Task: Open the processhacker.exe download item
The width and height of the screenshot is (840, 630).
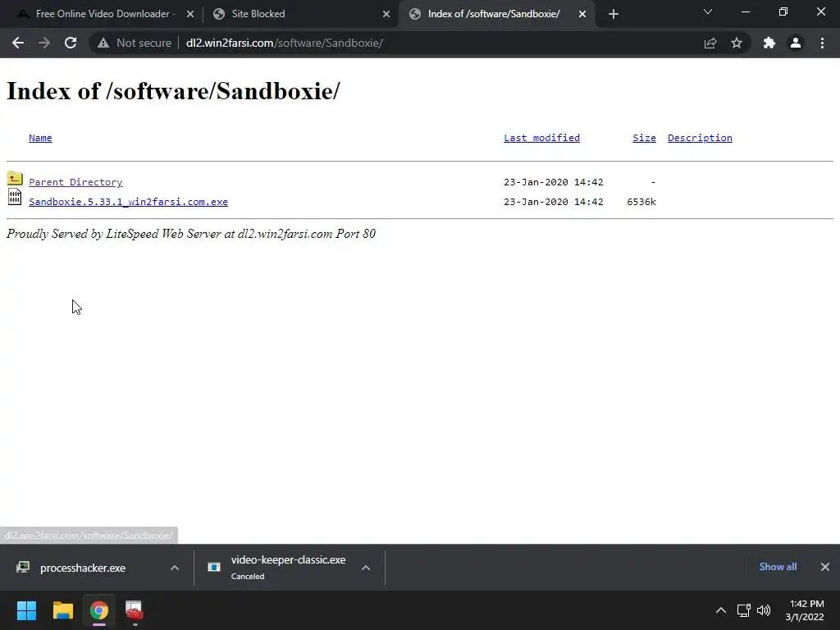Action: coord(83,568)
